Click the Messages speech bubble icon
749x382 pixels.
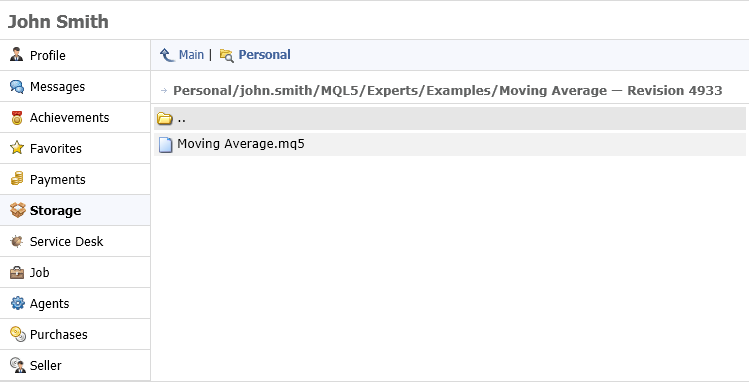pos(17,86)
